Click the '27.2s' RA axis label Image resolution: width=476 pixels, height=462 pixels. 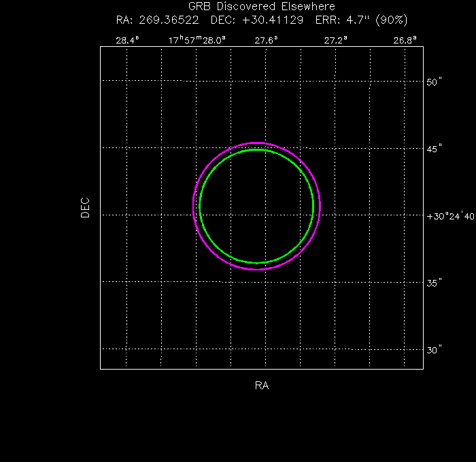(335, 40)
